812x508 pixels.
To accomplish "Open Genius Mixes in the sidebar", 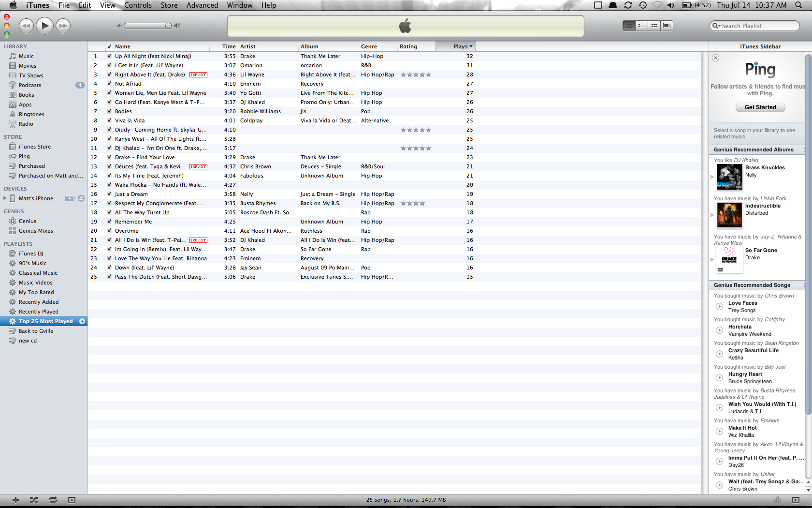I will coord(36,231).
